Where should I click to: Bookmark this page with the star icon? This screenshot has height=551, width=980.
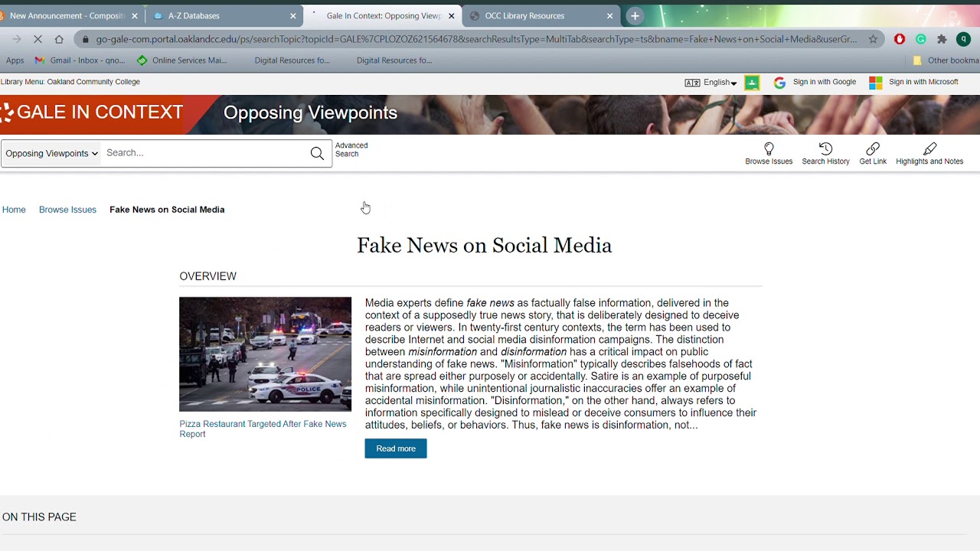(x=873, y=39)
